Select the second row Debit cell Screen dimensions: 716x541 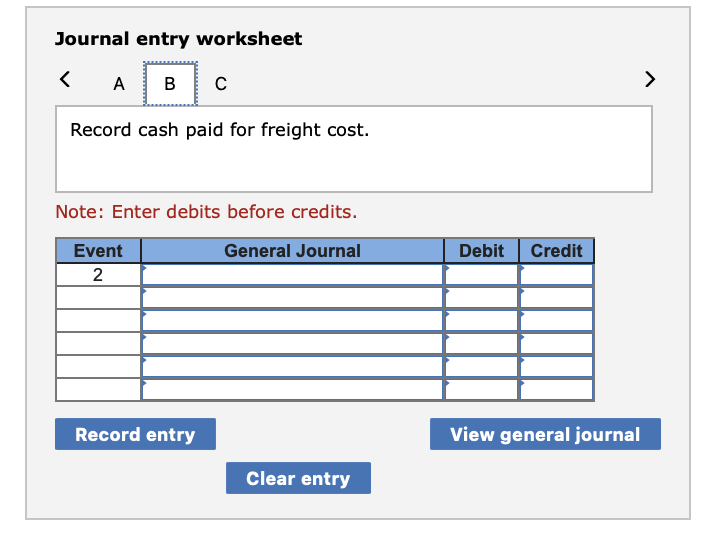tap(481, 298)
